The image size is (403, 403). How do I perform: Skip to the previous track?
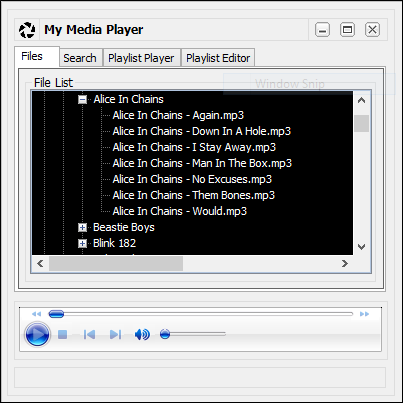(x=89, y=334)
